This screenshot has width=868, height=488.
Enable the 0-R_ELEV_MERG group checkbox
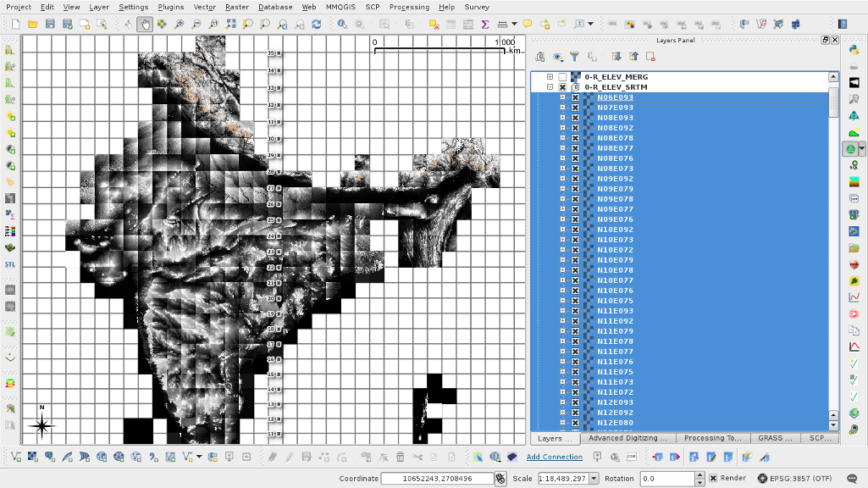[x=562, y=77]
